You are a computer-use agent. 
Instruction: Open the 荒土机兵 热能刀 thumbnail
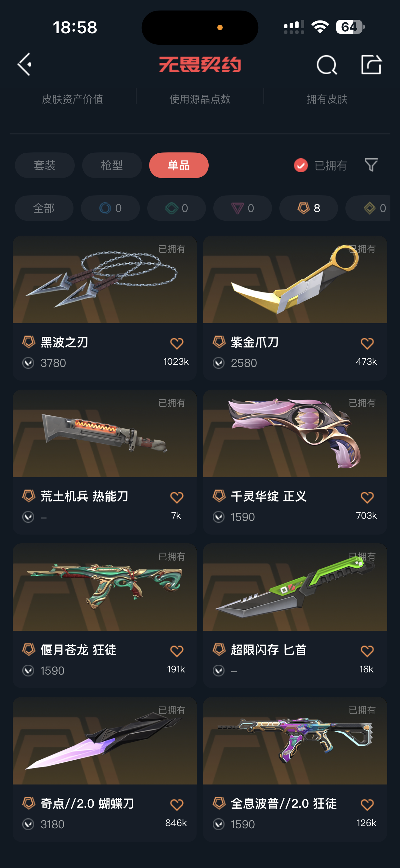[105, 433]
